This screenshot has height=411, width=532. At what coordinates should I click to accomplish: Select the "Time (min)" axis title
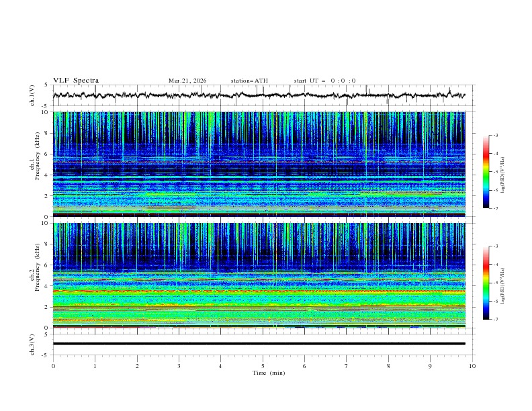pos(269,373)
